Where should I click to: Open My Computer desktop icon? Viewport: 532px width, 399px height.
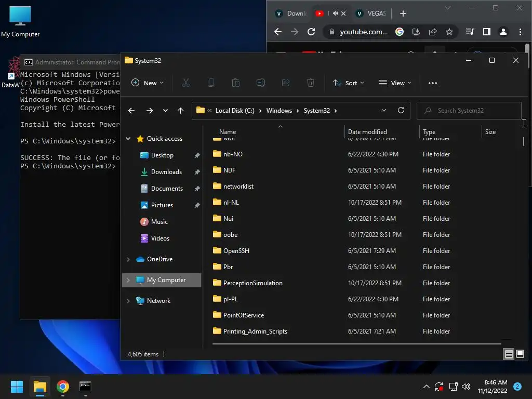tap(20, 22)
